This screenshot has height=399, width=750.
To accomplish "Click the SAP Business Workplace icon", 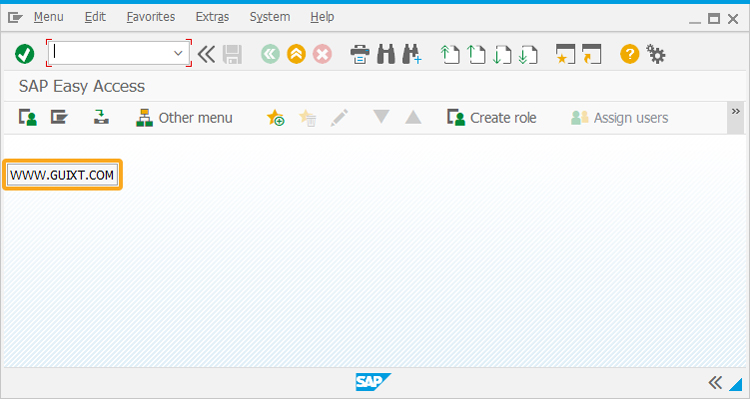I will [101, 117].
